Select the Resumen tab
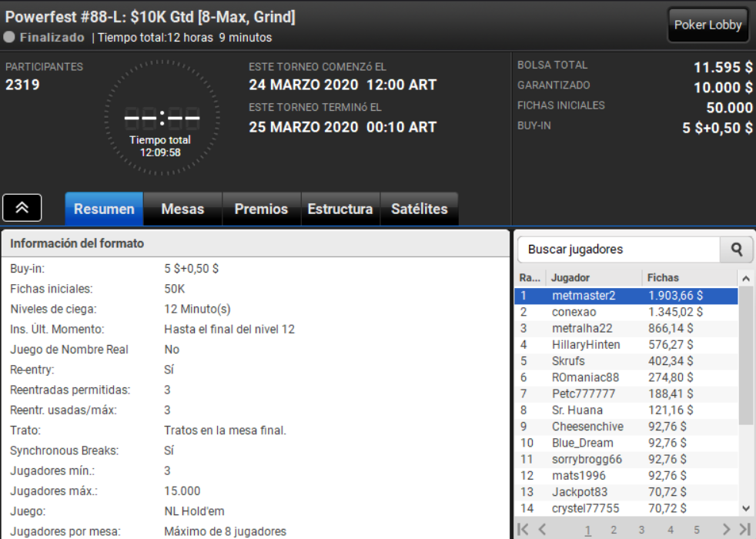The height and width of the screenshot is (539, 756). [104, 209]
